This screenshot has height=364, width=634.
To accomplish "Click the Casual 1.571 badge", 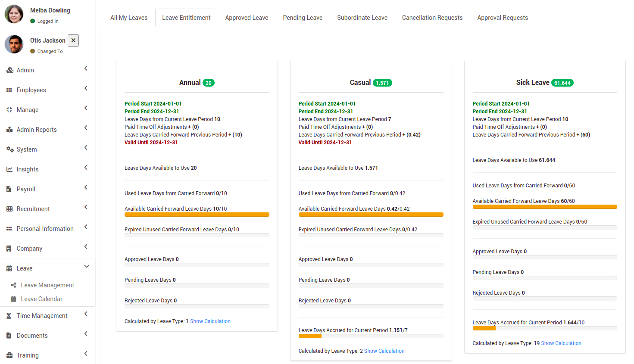I will point(382,83).
